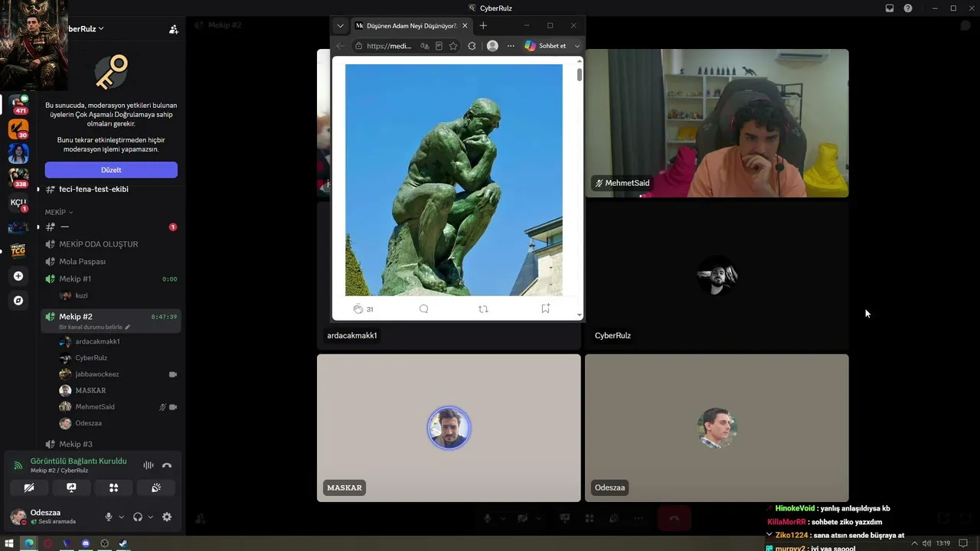Open browser extensions puzzle icon
This screenshot has width=980, height=551.
coord(472,46)
